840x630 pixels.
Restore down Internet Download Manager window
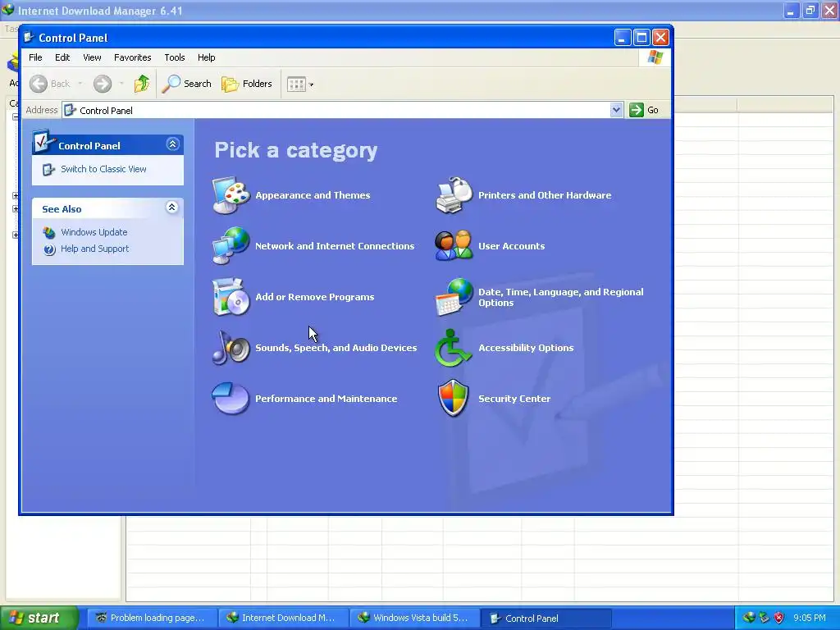click(810, 10)
